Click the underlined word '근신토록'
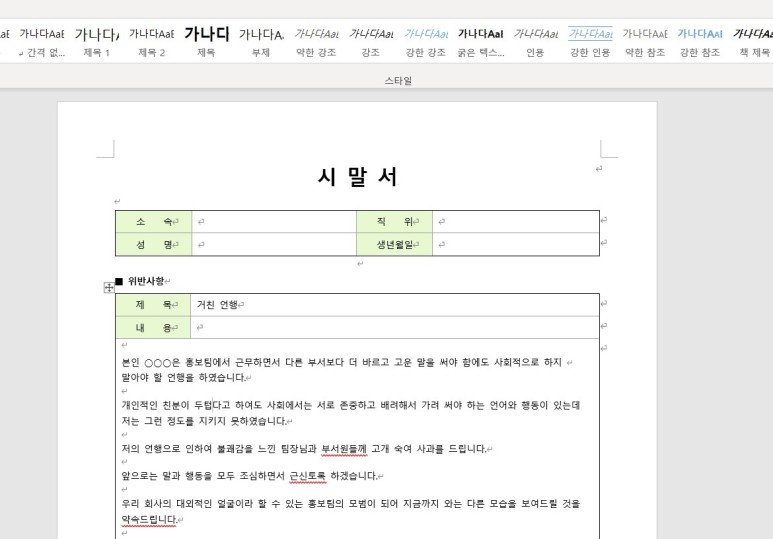Image resolution: width=773 pixels, height=539 pixels. point(307,476)
